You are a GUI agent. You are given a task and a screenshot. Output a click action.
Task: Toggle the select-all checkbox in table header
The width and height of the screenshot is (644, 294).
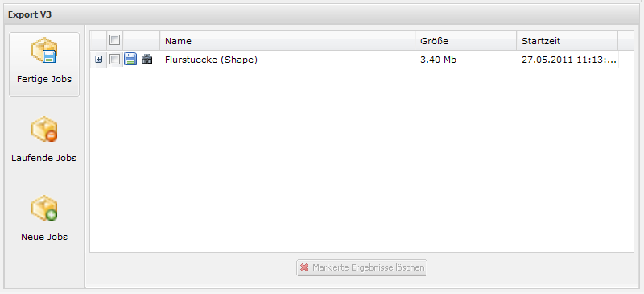point(114,40)
